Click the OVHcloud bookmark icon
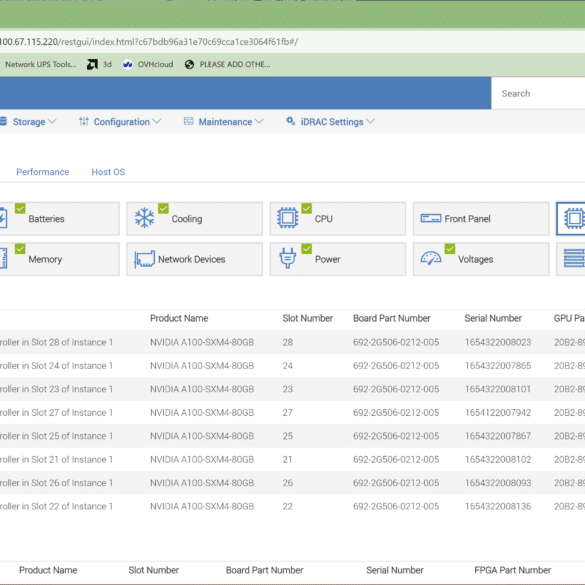 128,65
